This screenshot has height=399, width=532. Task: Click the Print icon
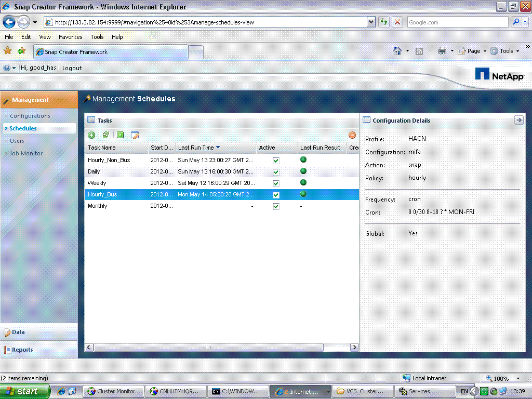tap(442, 51)
